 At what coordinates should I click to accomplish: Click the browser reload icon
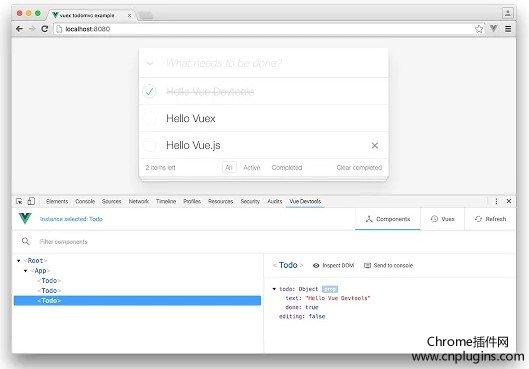(45, 29)
